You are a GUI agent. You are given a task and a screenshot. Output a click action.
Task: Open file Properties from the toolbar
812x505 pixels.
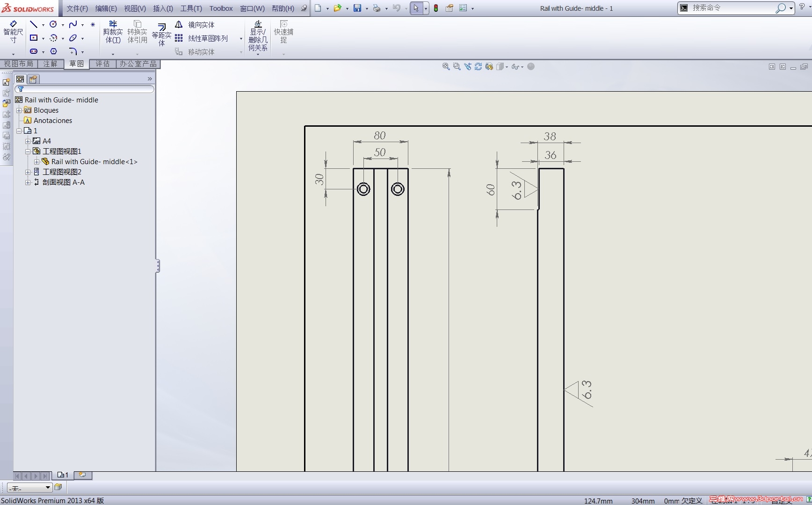click(449, 8)
